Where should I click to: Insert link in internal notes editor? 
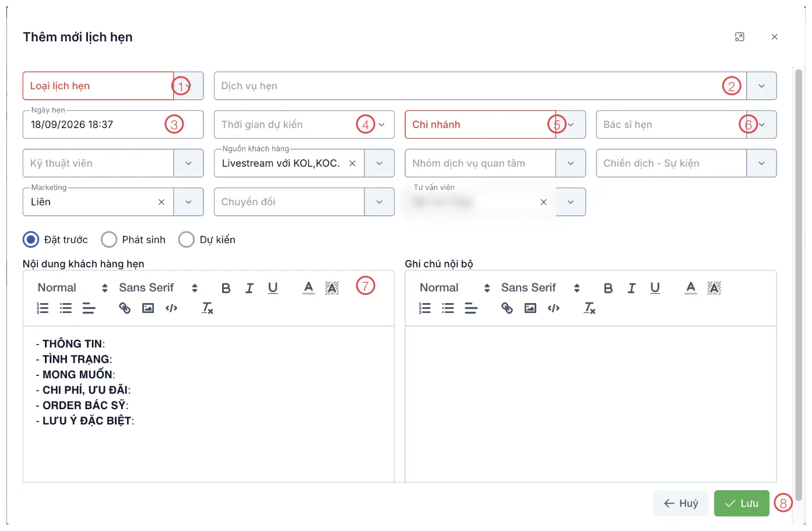point(507,308)
